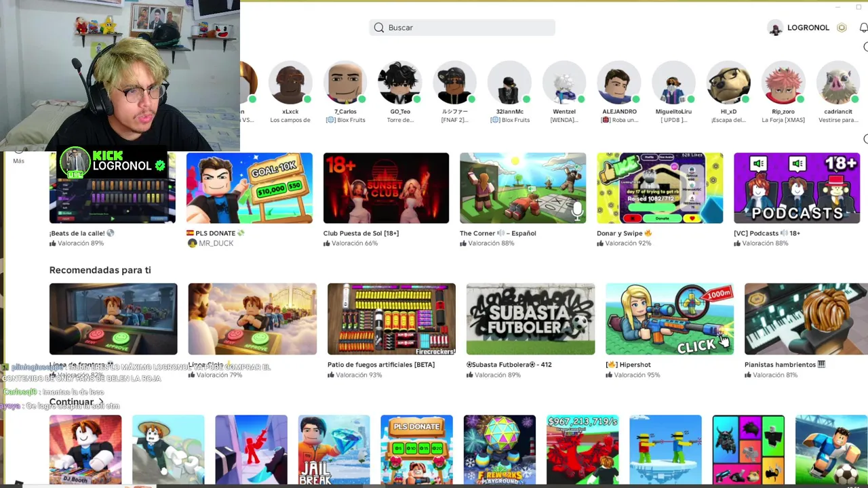Click Blox Fruits status under 7_Carlos

[345, 120]
